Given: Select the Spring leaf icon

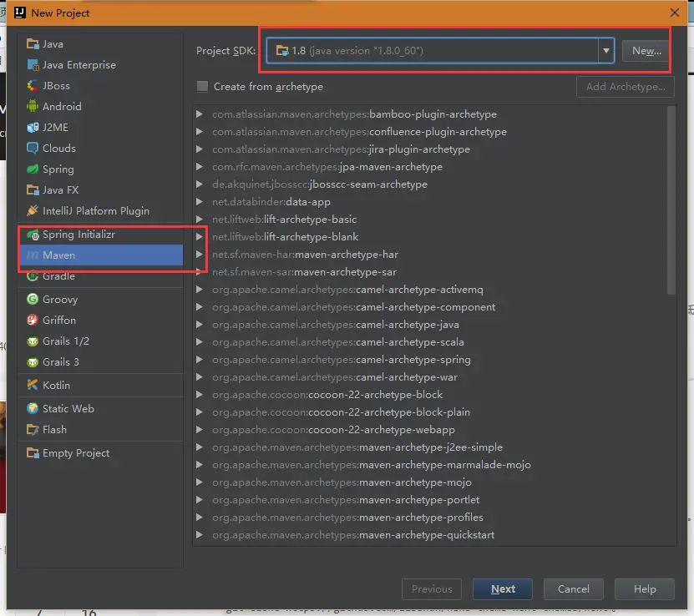Looking at the screenshot, I should (x=33, y=169).
